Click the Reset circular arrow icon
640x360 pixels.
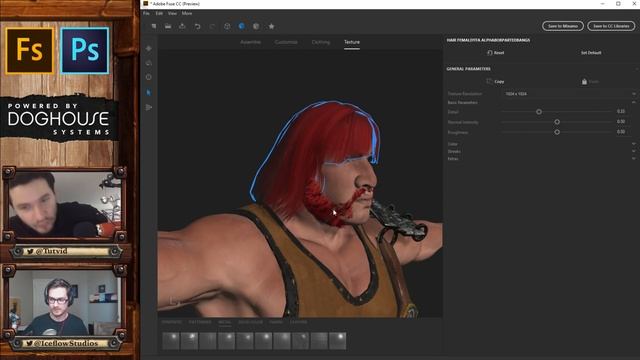(x=489, y=53)
